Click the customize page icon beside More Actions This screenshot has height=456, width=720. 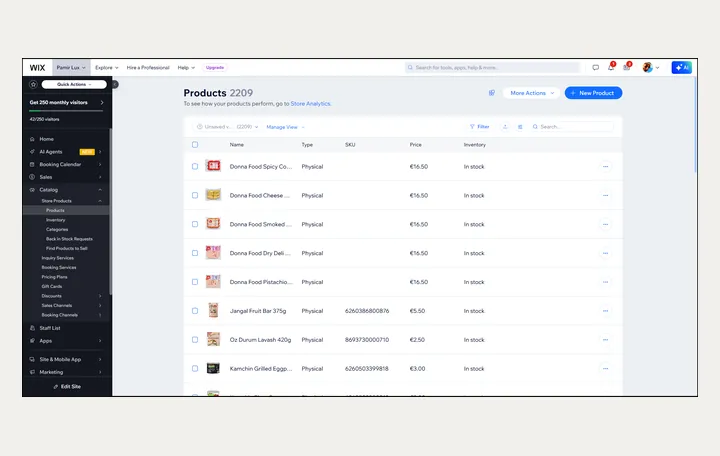point(492,93)
